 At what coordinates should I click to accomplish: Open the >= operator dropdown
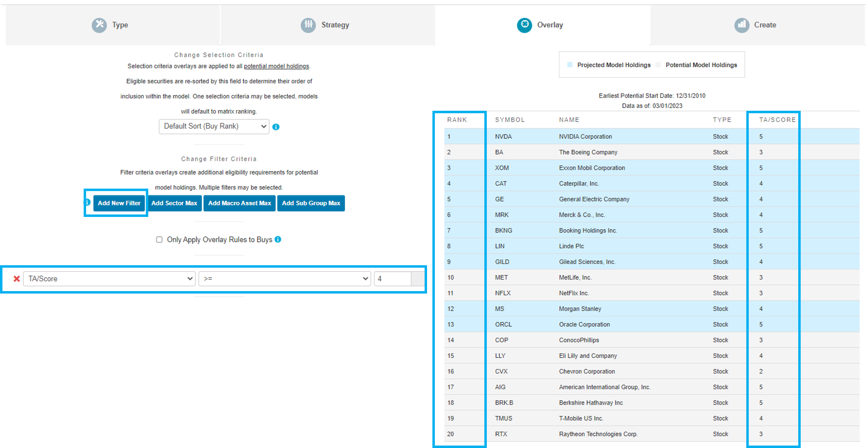click(285, 279)
